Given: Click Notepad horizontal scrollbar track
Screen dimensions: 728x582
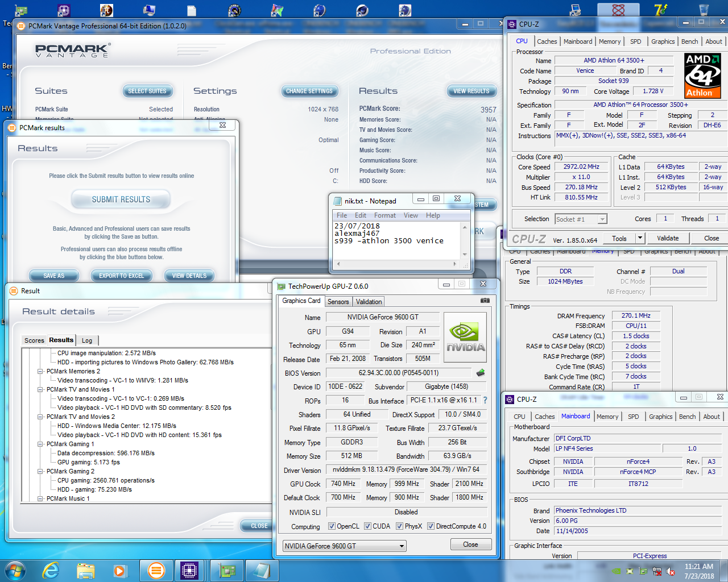Looking at the screenshot, I should [x=398, y=264].
